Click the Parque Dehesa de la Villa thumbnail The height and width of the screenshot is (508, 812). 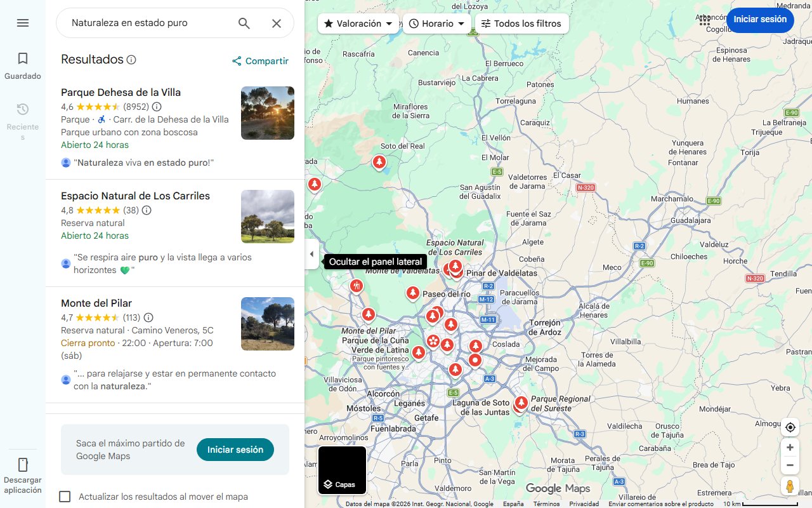(267, 113)
